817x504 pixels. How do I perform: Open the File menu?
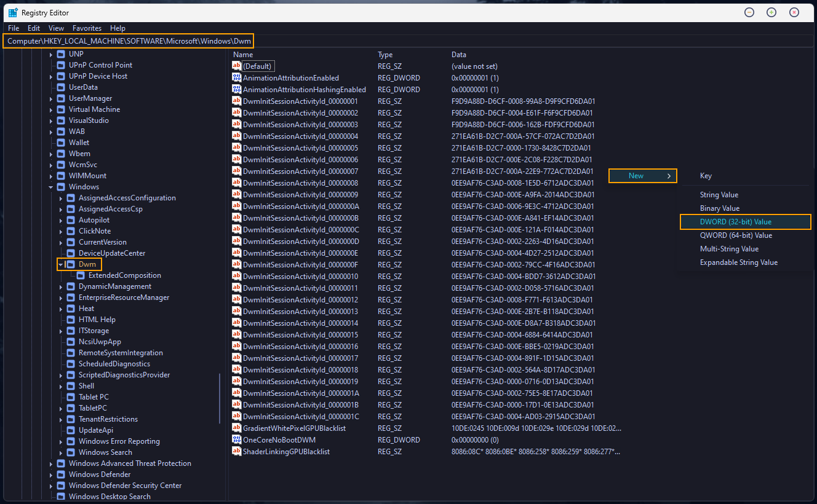[14, 28]
